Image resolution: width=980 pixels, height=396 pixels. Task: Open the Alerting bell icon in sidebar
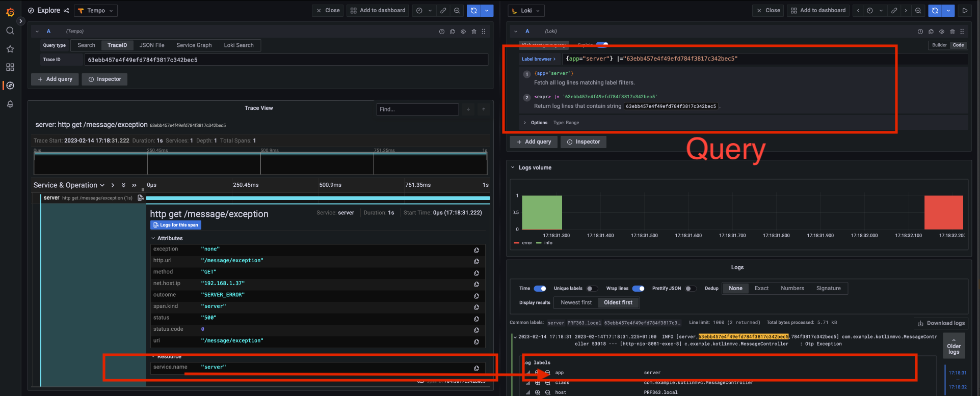point(10,104)
